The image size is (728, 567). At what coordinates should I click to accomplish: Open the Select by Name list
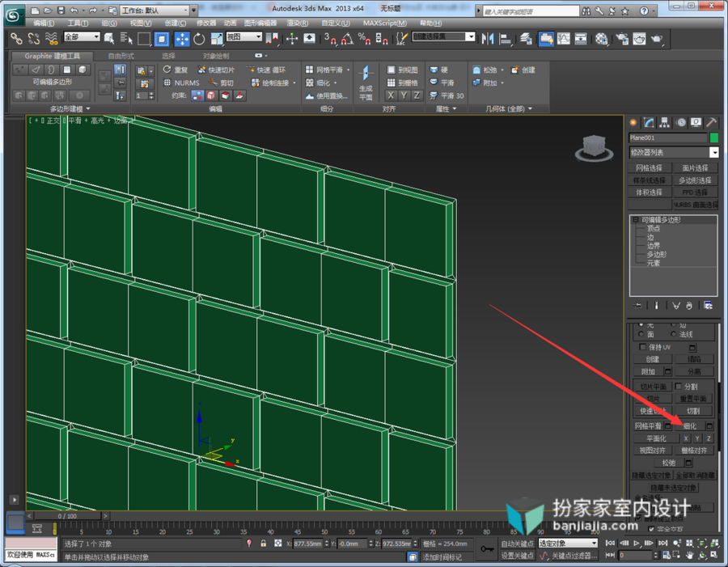[x=126, y=39]
